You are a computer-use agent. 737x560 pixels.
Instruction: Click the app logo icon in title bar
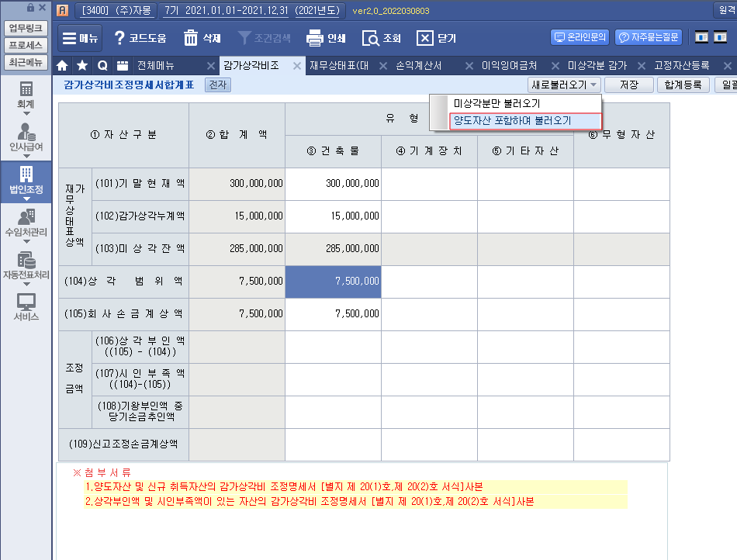click(x=63, y=10)
